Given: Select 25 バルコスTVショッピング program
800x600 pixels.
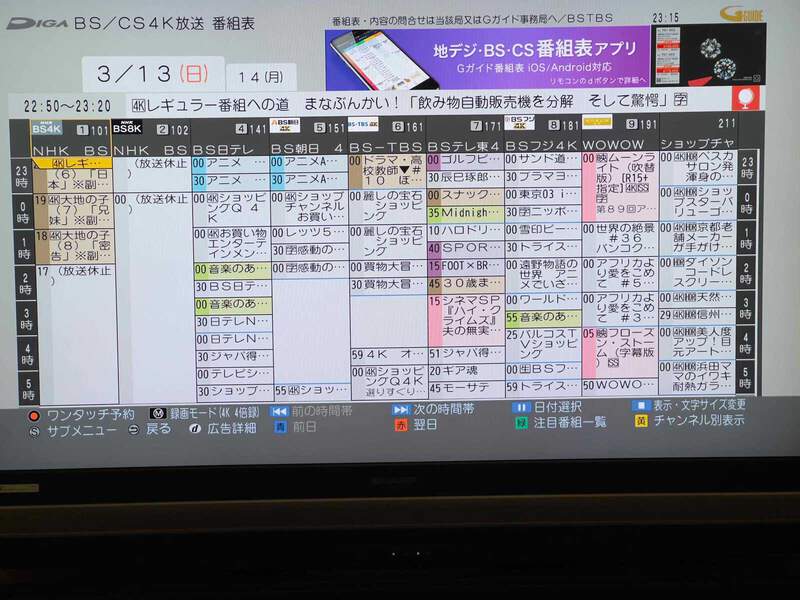Looking at the screenshot, I should 544,344.
